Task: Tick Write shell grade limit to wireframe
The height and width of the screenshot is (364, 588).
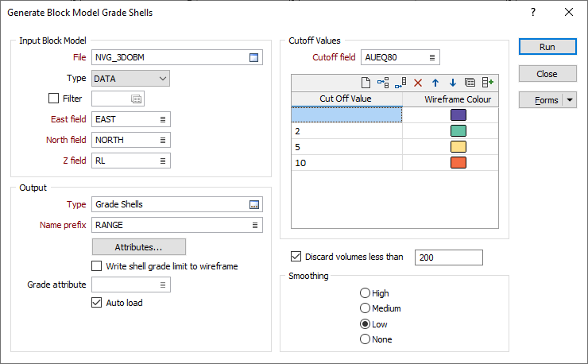Action: (x=96, y=266)
